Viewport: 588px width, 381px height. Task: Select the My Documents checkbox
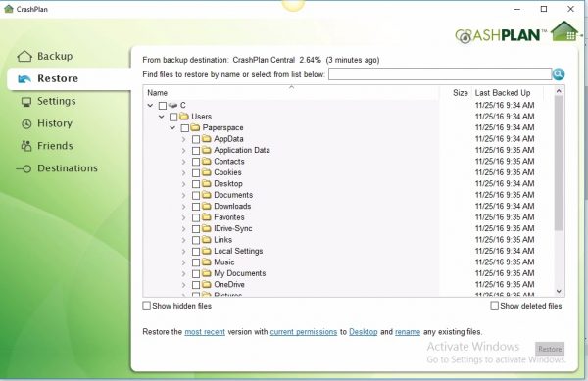coord(196,274)
